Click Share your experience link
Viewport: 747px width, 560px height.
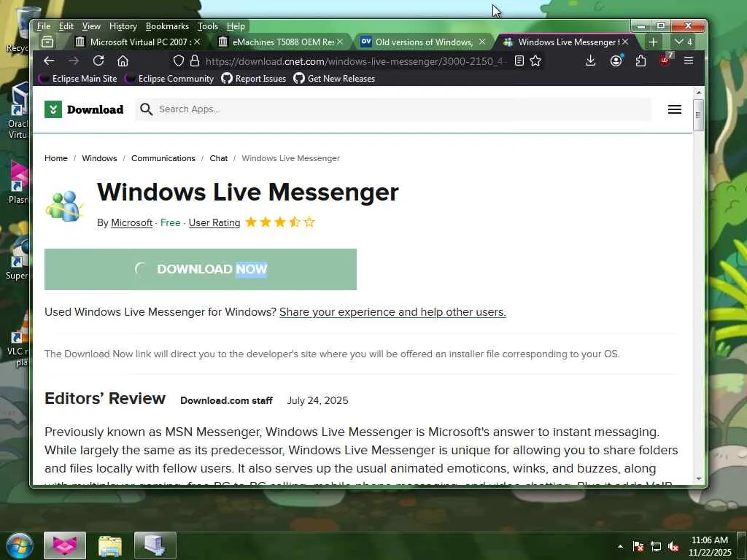(x=392, y=312)
